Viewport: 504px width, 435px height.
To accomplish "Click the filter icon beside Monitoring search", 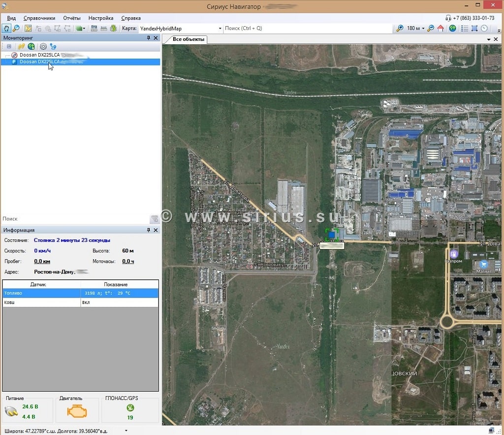I will coord(154,219).
